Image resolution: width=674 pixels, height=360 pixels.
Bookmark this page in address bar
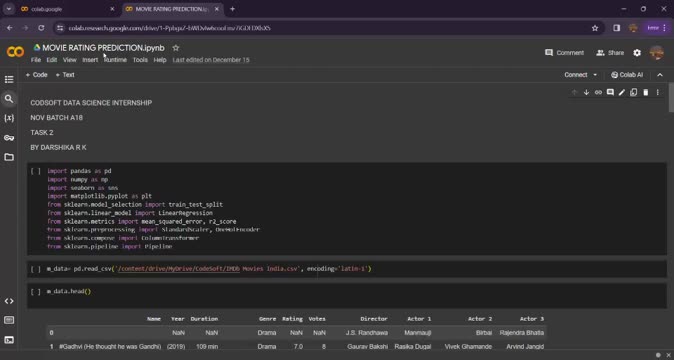point(595,28)
